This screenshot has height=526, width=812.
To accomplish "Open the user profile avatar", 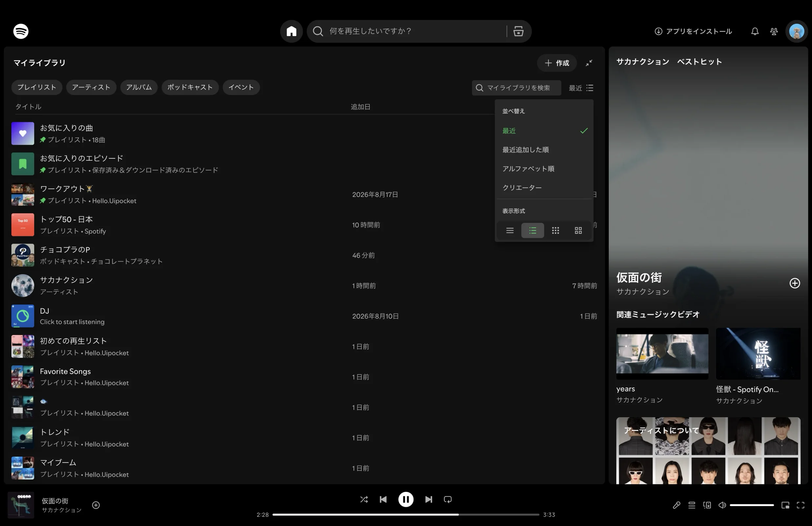I will pyautogui.click(x=796, y=32).
